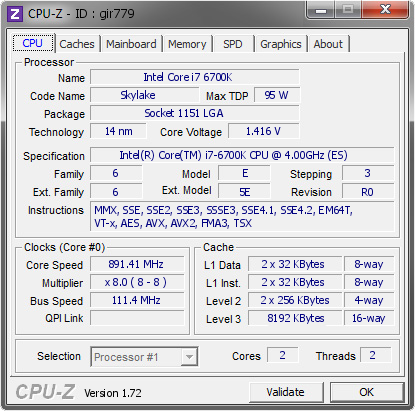Click the CPU-Z app icon in title bar

(15, 14)
